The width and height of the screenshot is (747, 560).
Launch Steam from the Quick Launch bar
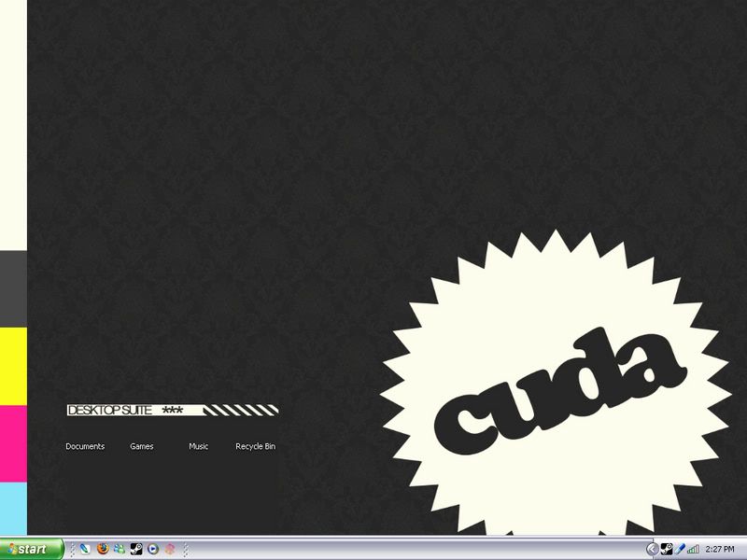click(136, 549)
